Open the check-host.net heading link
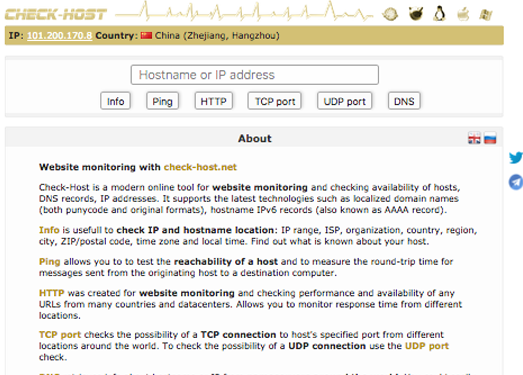 tap(200, 167)
